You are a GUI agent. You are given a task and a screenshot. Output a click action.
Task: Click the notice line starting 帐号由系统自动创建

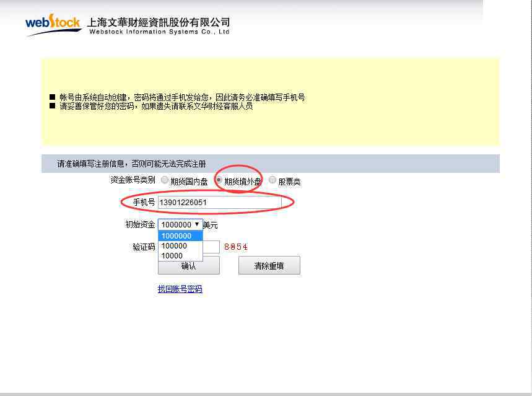coord(182,97)
